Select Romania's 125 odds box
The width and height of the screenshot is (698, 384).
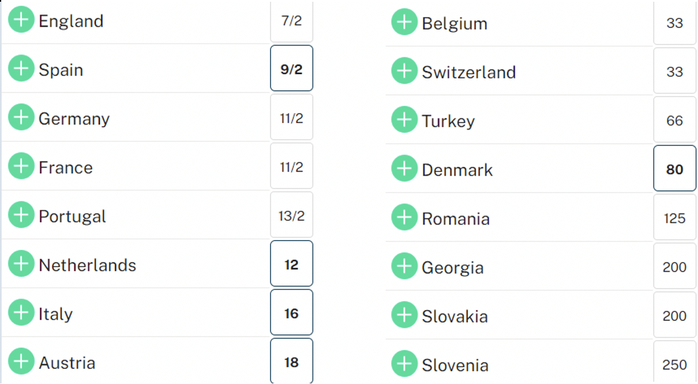(x=675, y=218)
